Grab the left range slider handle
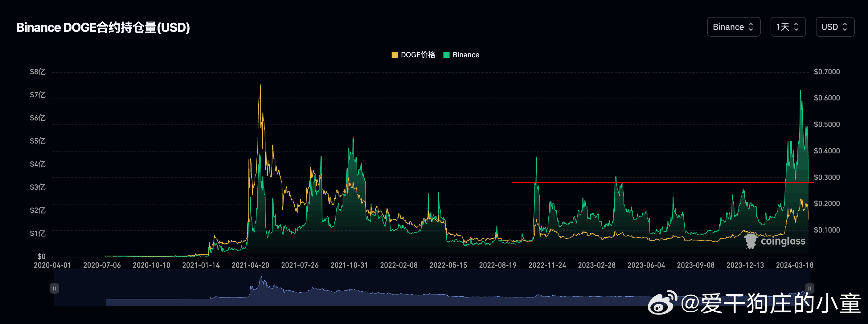Image resolution: width=868 pixels, height=324 pixels. [54, 288]
